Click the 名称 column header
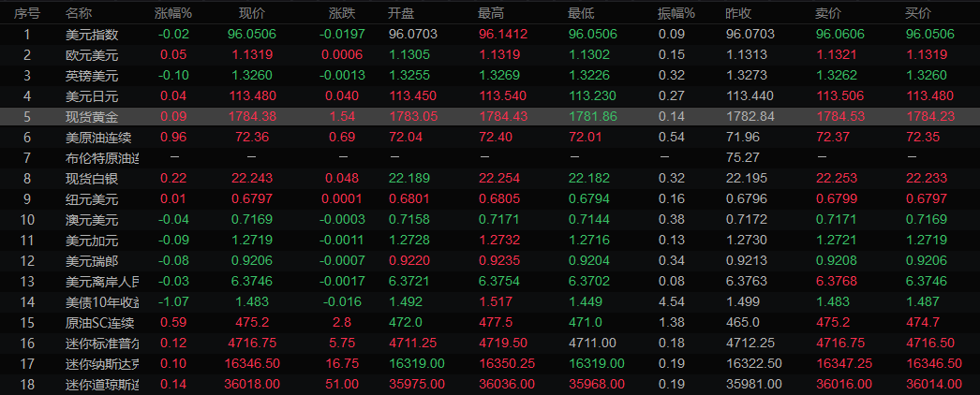 coord(79,13)
